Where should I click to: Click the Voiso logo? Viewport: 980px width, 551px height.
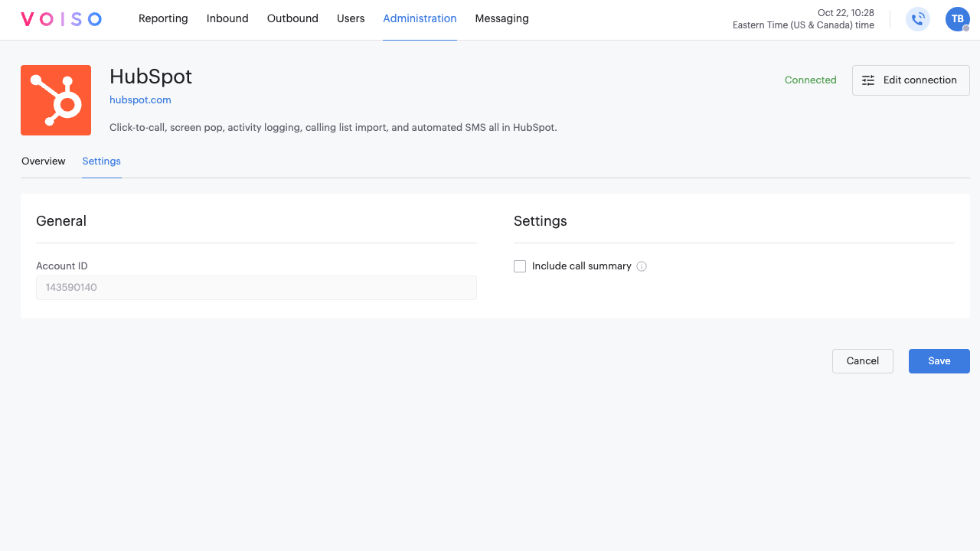coord(61,19)
